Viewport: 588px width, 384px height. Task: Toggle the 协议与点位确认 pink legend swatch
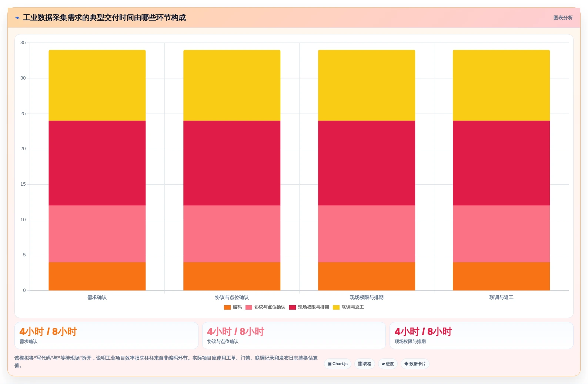249,307
